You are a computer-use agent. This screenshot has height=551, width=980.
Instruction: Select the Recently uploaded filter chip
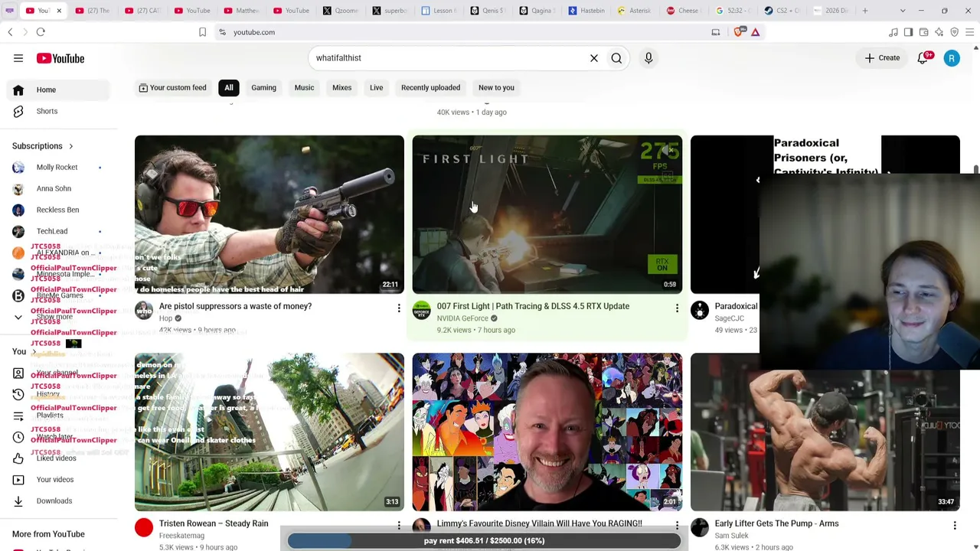(430, 87)
